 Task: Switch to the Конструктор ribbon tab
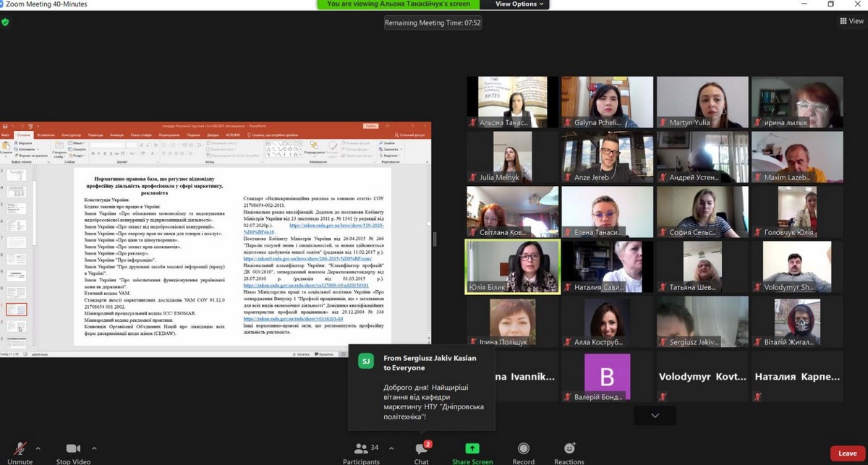[x=71, y=135]
